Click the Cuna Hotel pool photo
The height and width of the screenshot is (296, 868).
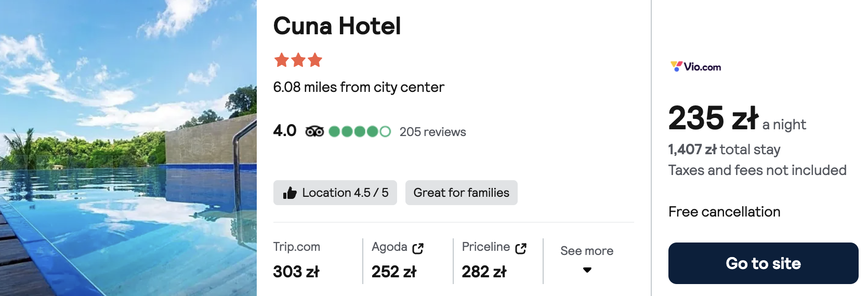tap(128, 148)
